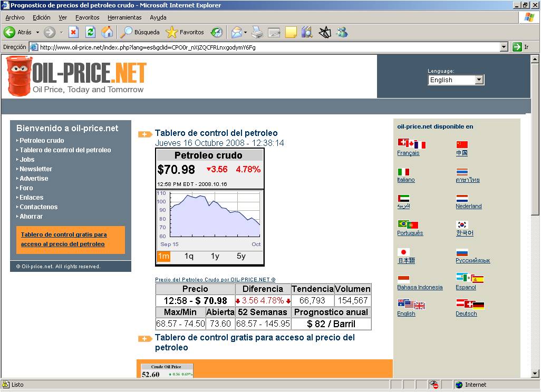541x392 pixels.
Task: Open the Messenger icon in toolbar
Action: point(342,33)
